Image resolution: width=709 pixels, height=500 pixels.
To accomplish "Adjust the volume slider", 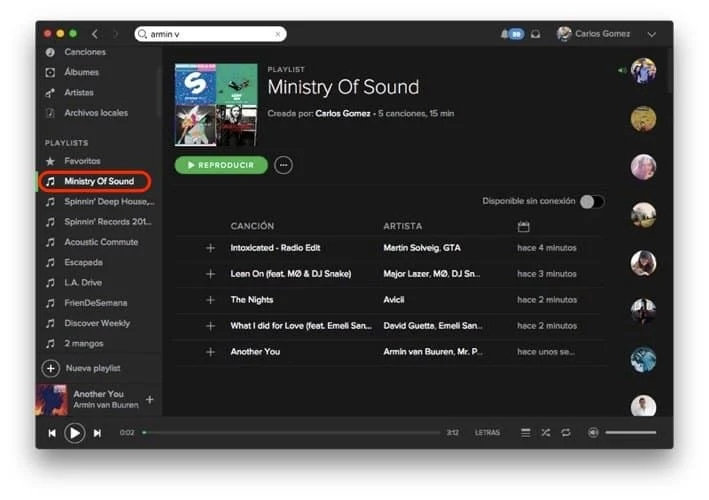I will coord(630,433).
